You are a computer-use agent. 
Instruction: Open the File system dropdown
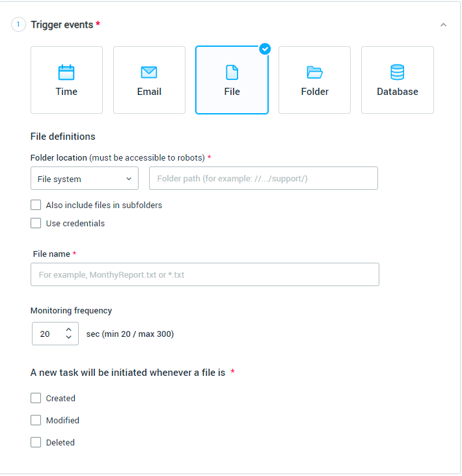[85, 179]
